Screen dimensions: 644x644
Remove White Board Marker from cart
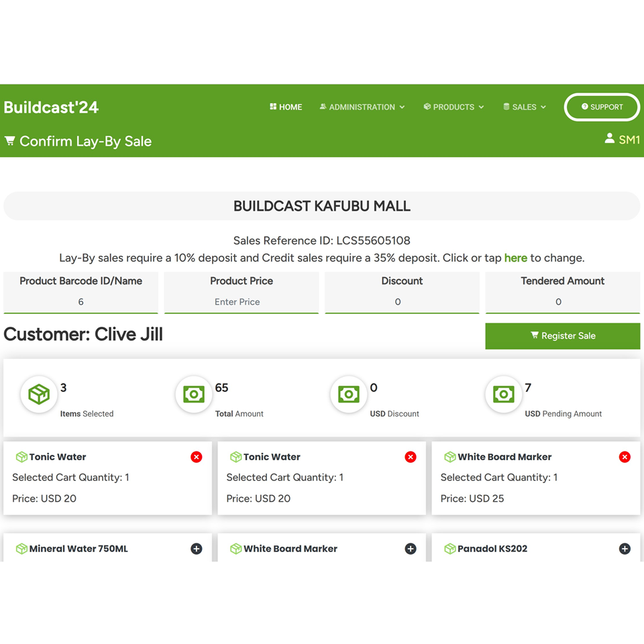click(625, 457)
